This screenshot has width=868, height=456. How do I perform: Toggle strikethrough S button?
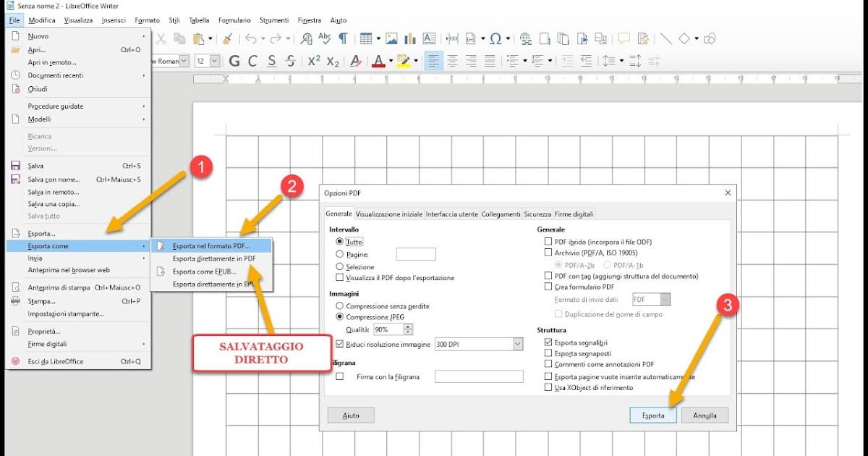tap(291, 62)
